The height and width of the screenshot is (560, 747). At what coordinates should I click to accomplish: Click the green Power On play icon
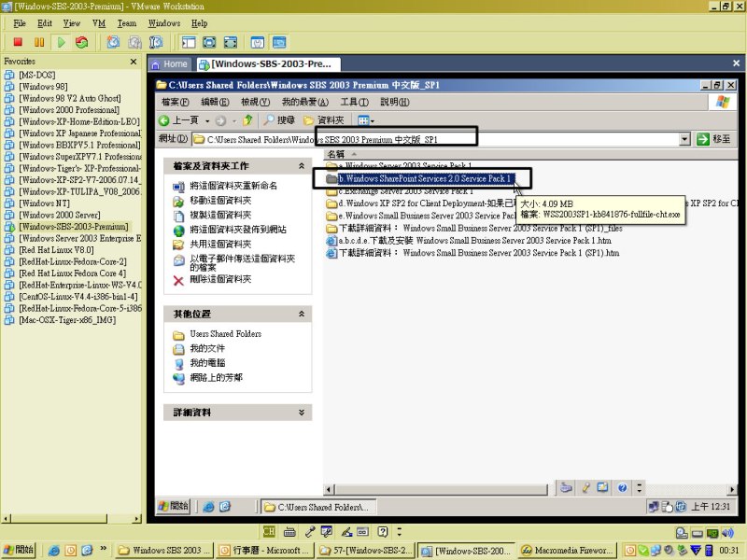61,42
